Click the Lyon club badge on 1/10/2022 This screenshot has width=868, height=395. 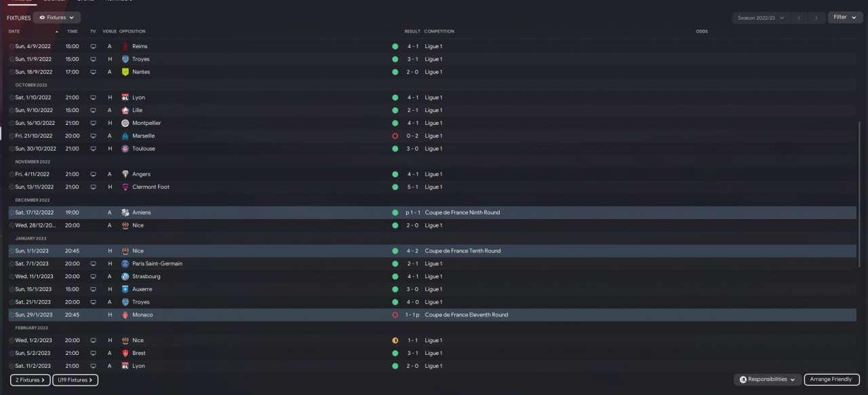125,98
